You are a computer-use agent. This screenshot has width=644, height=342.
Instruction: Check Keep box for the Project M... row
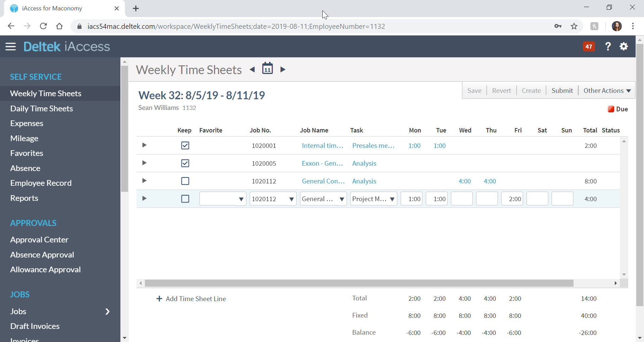pyautogui.click(x=185, y=199)
